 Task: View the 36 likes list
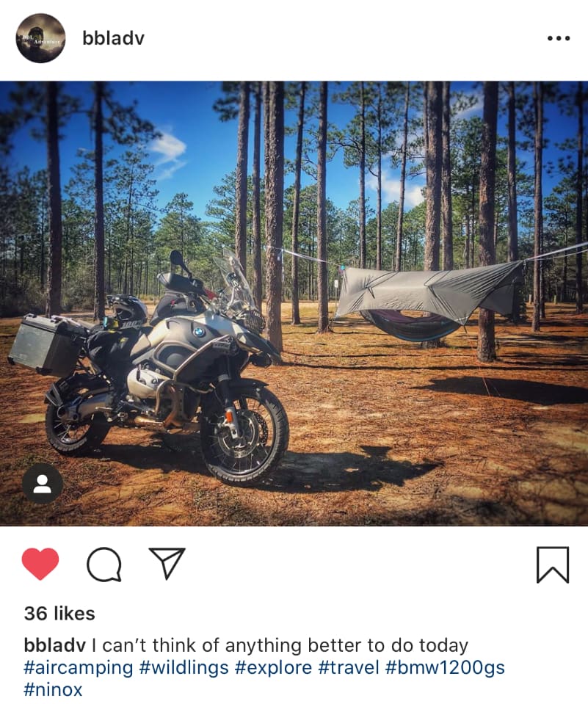pyautogui.click(x=59, y=613)
